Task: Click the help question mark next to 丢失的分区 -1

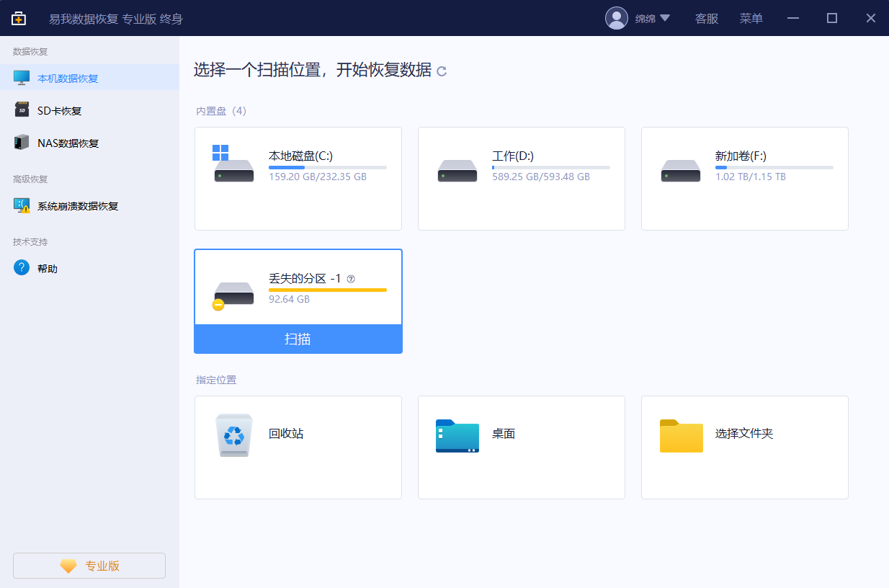Action: point(351,279)
